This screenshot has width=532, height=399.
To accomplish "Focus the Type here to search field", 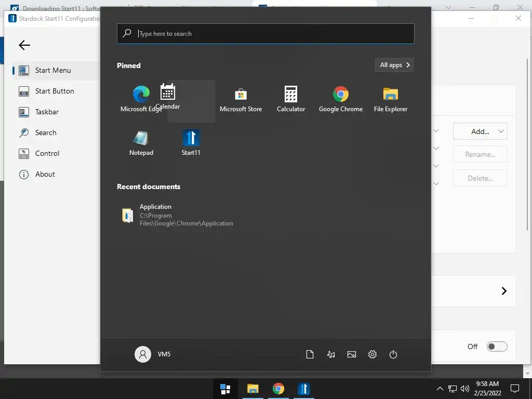I will (x=265, y=34).
